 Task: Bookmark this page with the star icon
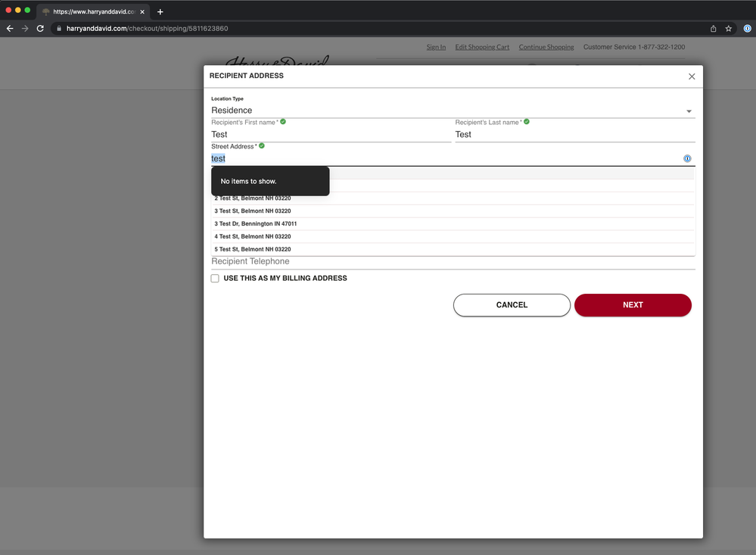pyautogui.click(x=728, y=29)
